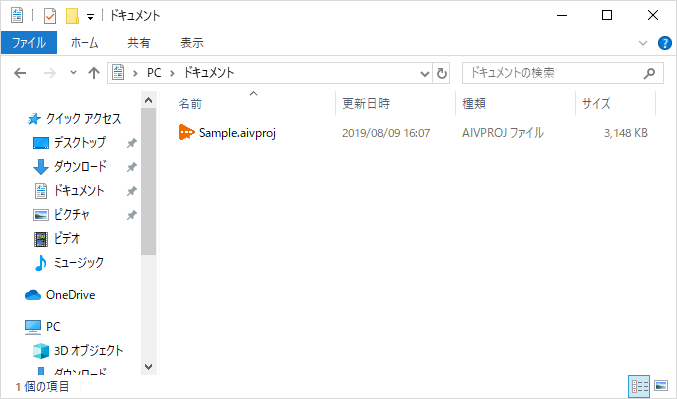
Task: Click the pin icon beside ダウンロード
Action: click(132, 167)
